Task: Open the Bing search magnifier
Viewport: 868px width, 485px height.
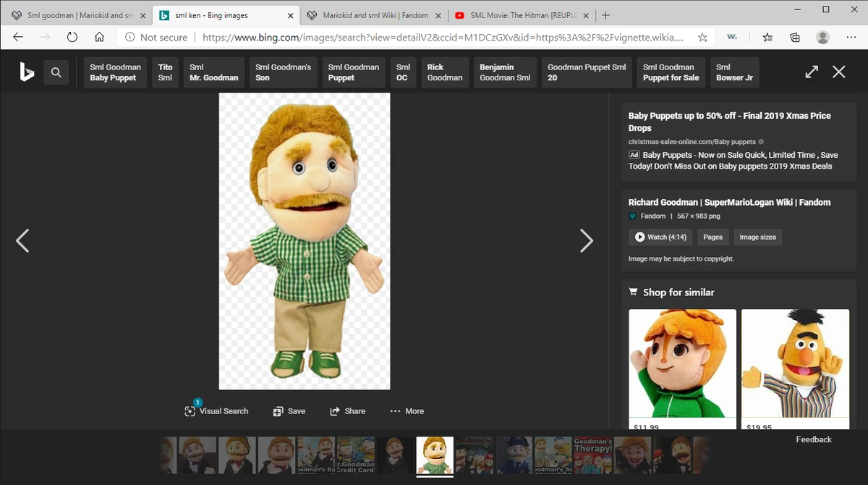Action: [x=56, y=72]
